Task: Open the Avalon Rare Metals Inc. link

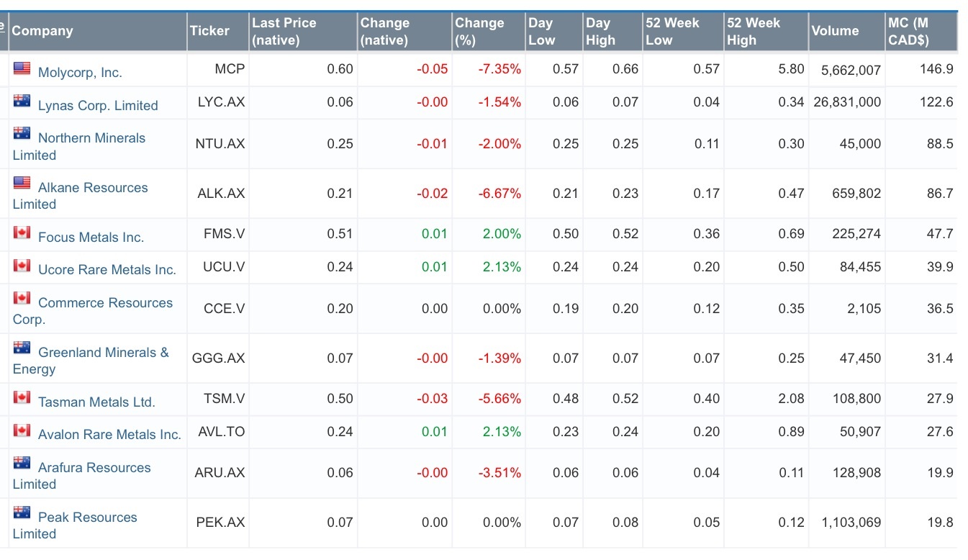Action: [x=109, y=435]
